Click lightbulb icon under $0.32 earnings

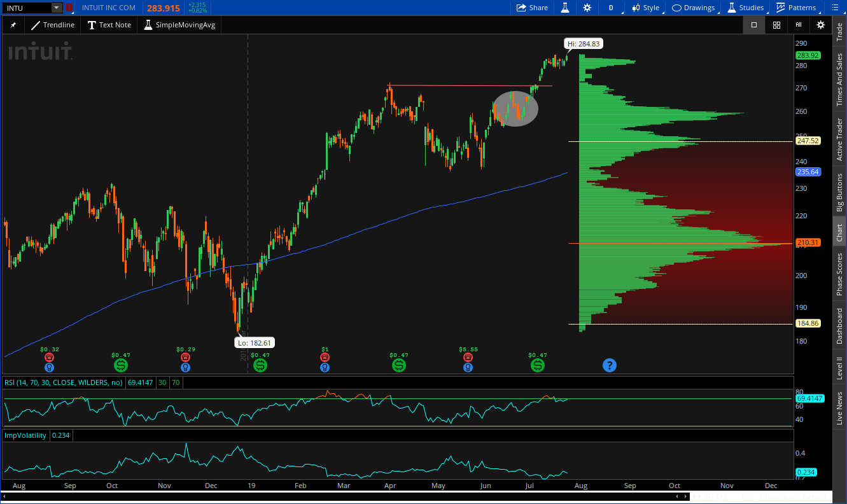49,367
